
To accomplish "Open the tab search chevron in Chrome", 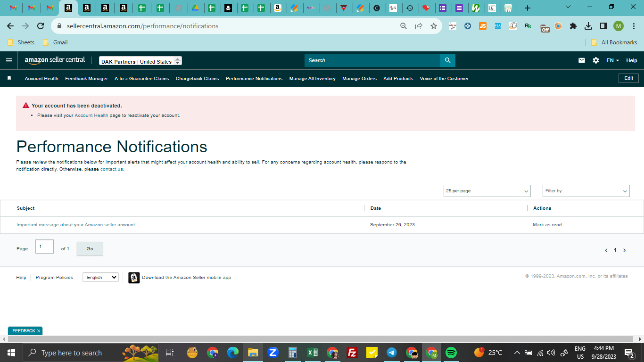I will [x=568, y=7].
